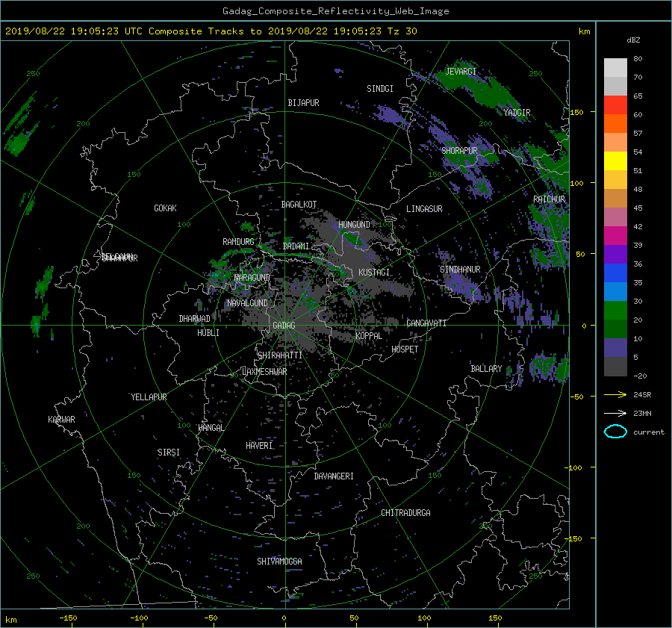Image resolution: width=672 pixels, height=628 pixels.
Task: Click the BAGALKOT town label
Action: tap(299, 205)
